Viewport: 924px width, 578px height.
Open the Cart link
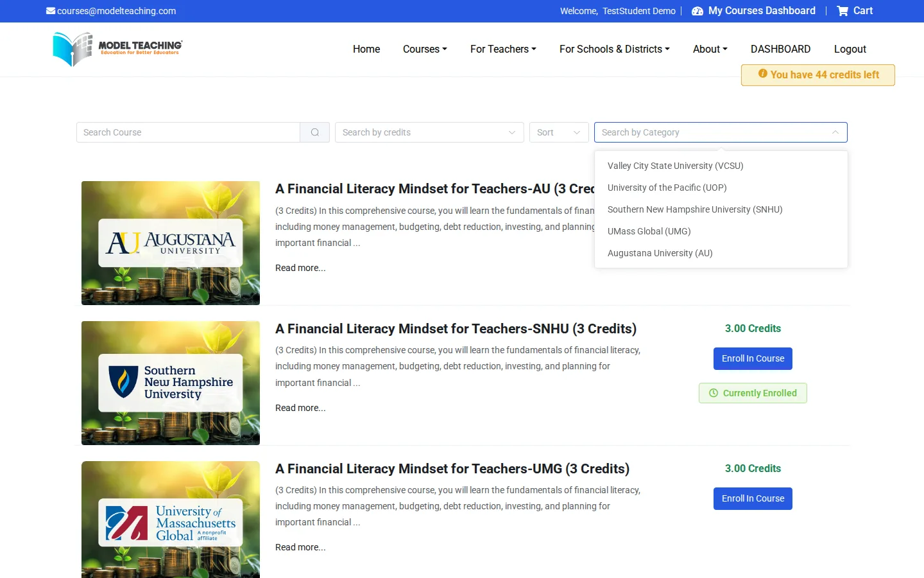862,11
